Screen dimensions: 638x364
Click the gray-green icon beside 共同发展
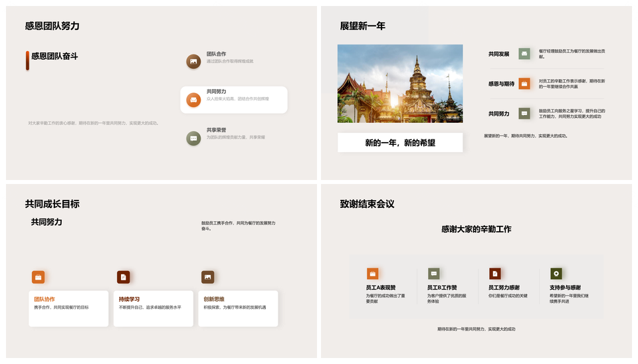tap(524, 54)
